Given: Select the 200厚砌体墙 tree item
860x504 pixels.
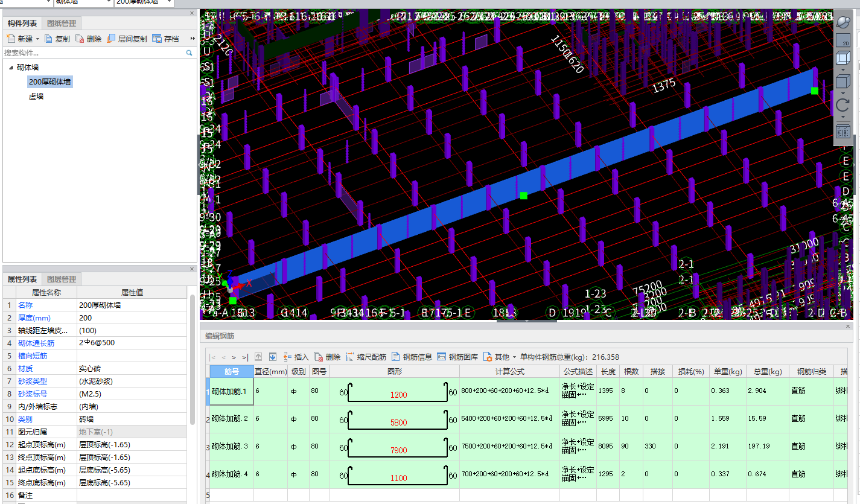Looking at the screenshot, I should click(50, 82).
